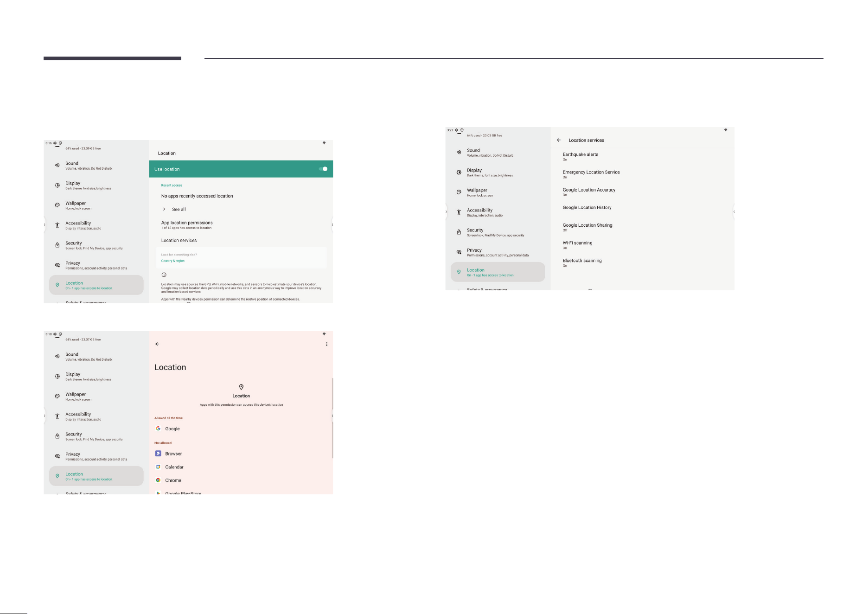Image resolution: width=868 pixels, height=614 pixels.
Task: Toggle the Use location switch
Action: pos(323,169)
